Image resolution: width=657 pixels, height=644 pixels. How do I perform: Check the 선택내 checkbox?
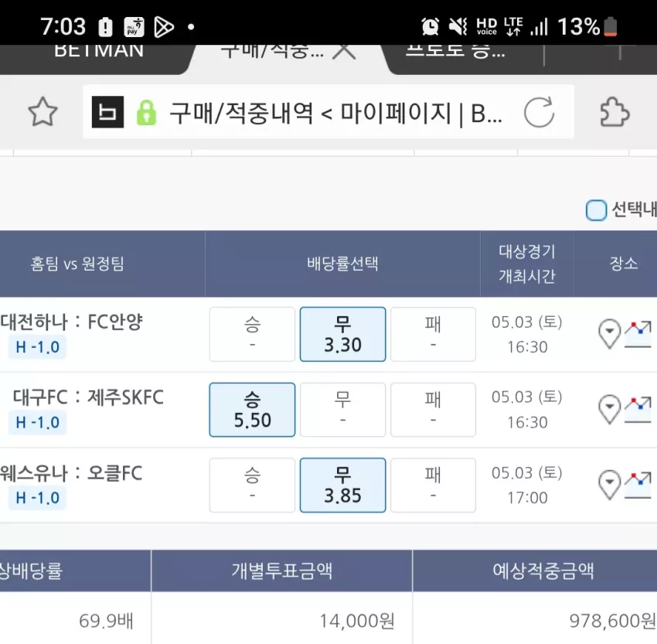[596, 210]
